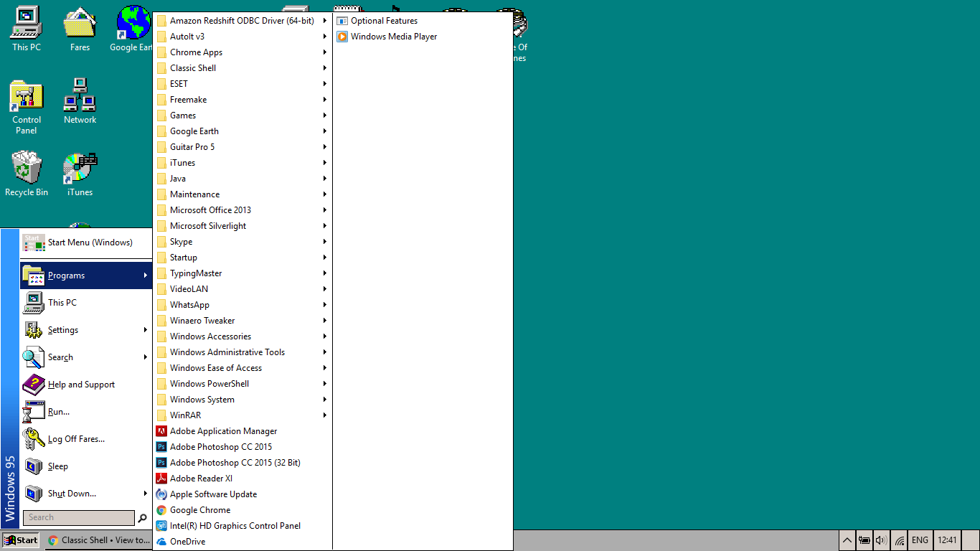Open This PC from Start menu
This screenshot has width=980, height=551.
coord(86,303)
